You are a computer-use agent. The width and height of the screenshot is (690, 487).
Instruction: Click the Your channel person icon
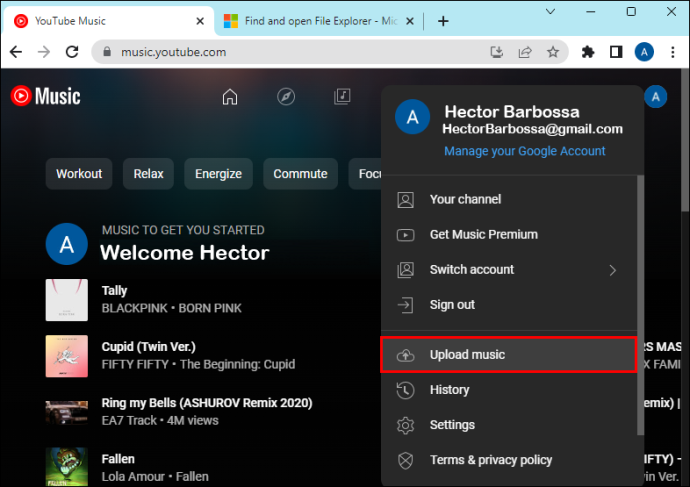coord(405,200)
